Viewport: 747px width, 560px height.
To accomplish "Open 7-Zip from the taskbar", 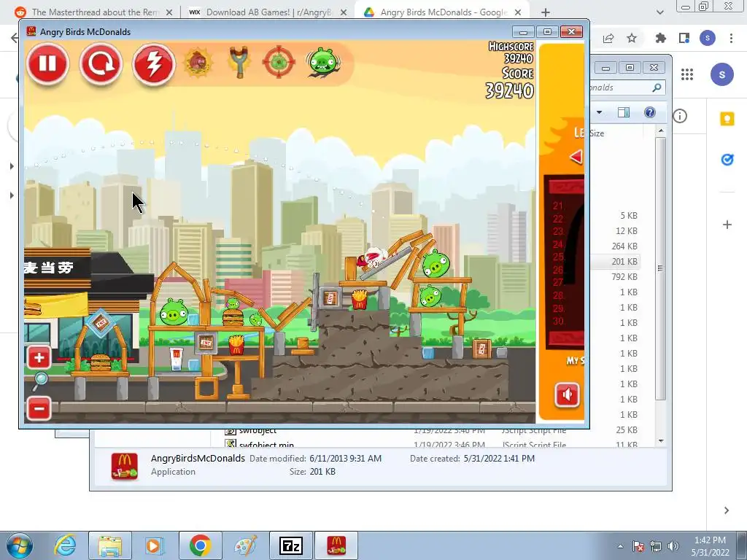I will pos(291,545).
